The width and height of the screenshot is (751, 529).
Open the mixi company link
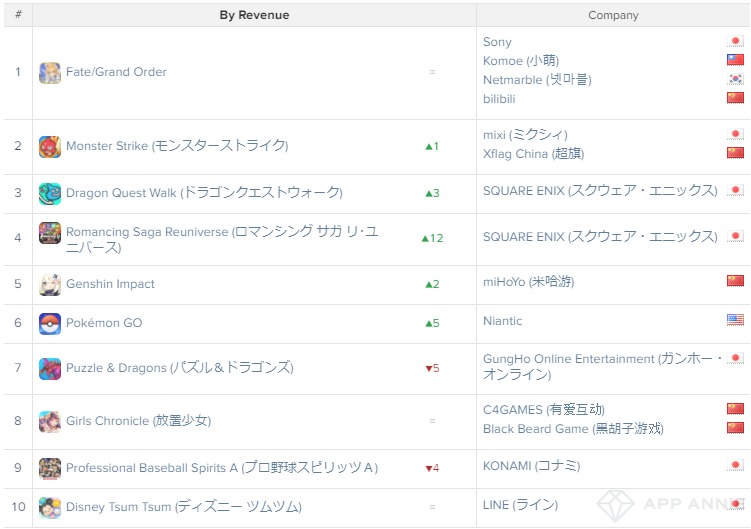coord(525,135)
